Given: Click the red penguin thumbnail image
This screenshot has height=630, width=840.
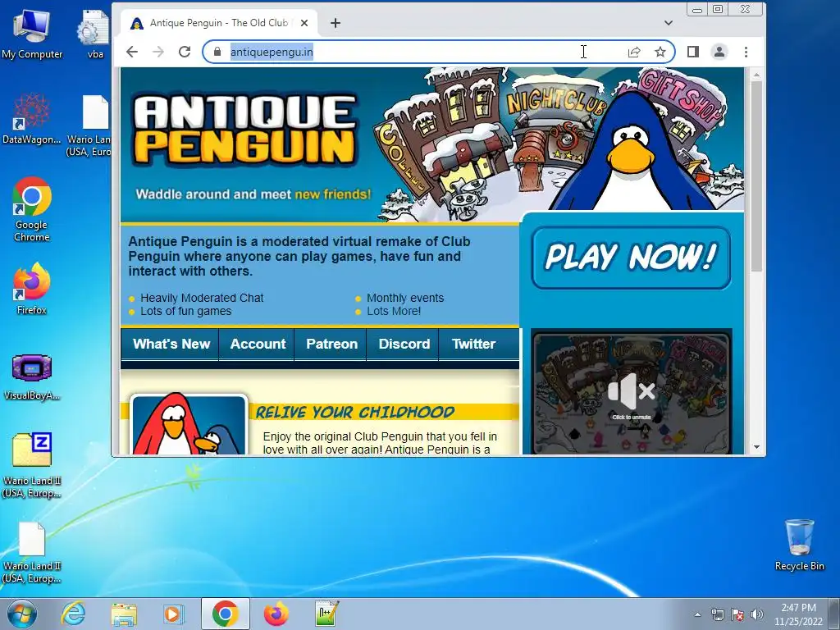Looking at the screenshot, I should pos(189,425).
